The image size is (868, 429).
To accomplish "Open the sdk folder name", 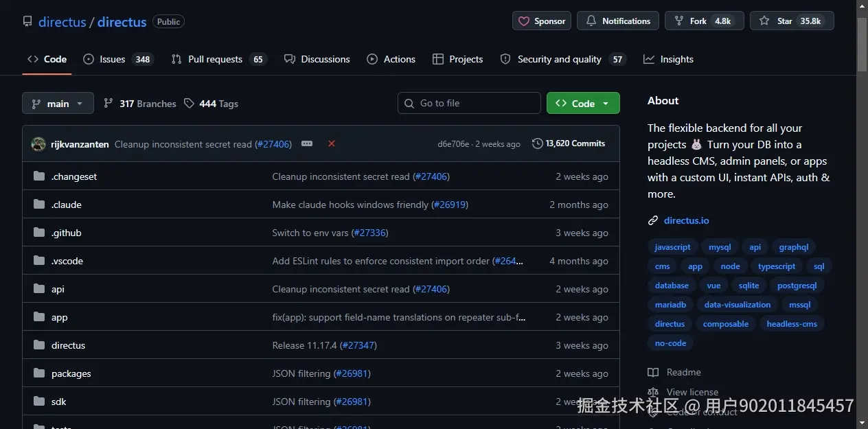I will (59, 402).
